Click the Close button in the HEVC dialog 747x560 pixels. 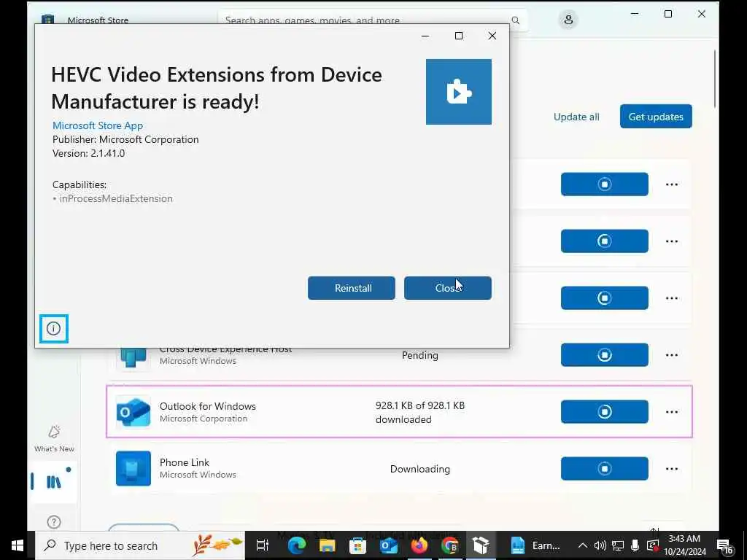[x=447, y=288]
